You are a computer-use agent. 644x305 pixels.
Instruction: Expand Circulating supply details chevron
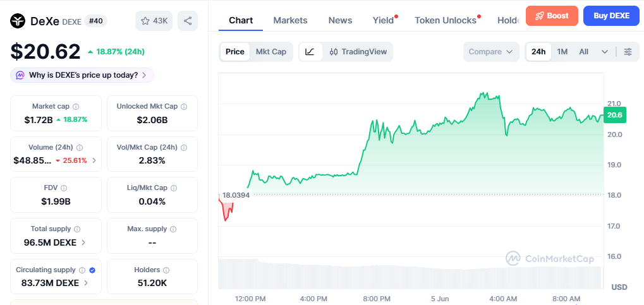(86, 283)
